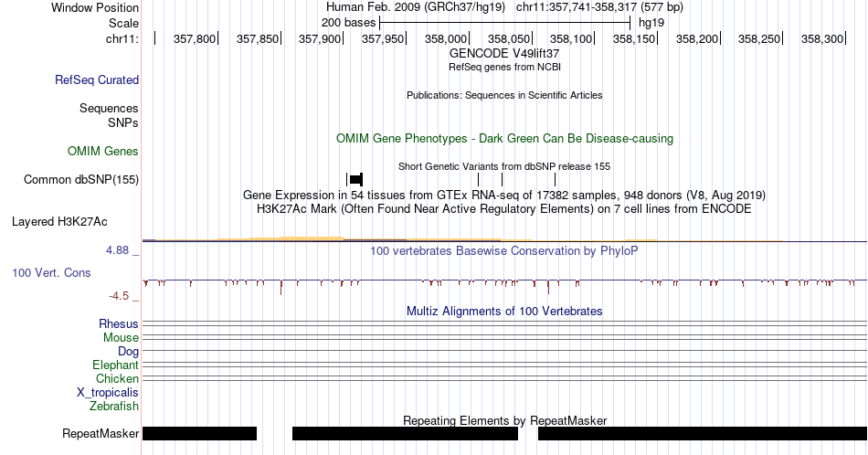868x455 pixels.
Task: Click the thick black dbSNP variant block
Action: [x=356, y=179]
